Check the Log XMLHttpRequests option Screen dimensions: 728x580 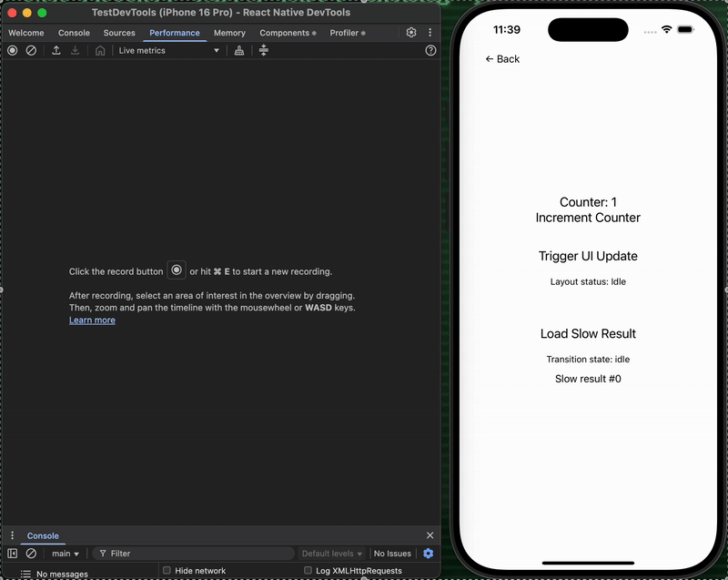pyautogui.click(x=308, y=571)
